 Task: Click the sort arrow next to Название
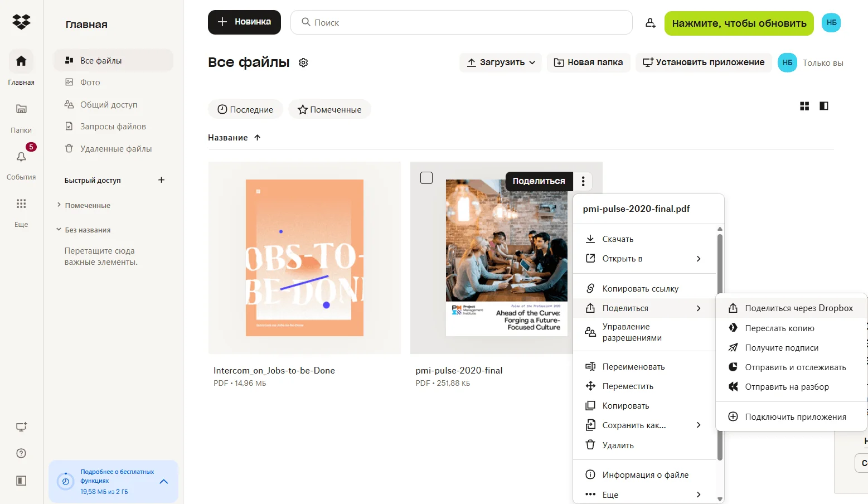tap(257, 138)
